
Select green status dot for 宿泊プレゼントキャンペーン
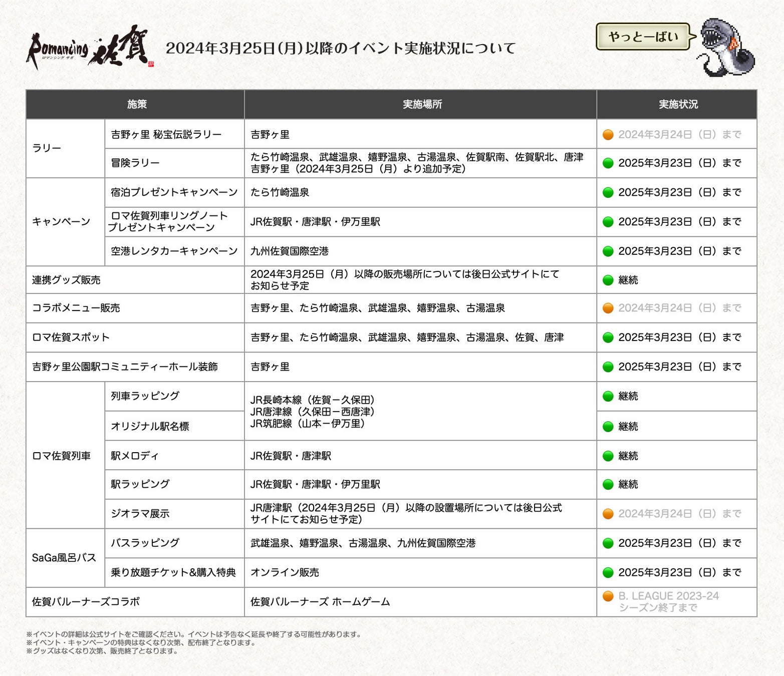click(608, 192)
